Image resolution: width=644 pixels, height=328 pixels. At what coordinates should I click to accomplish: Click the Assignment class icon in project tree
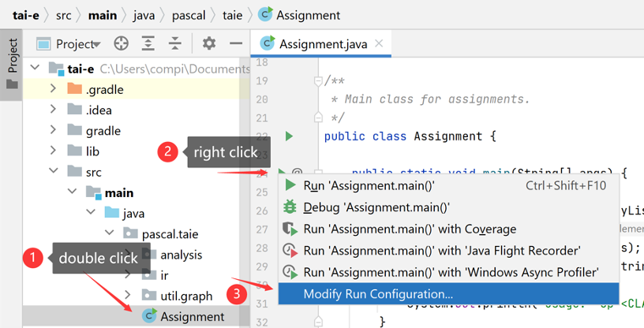[x=149, y=315]
